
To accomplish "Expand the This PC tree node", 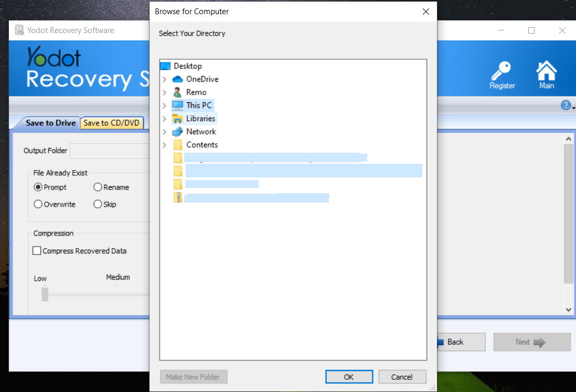I will pos(165,105).
